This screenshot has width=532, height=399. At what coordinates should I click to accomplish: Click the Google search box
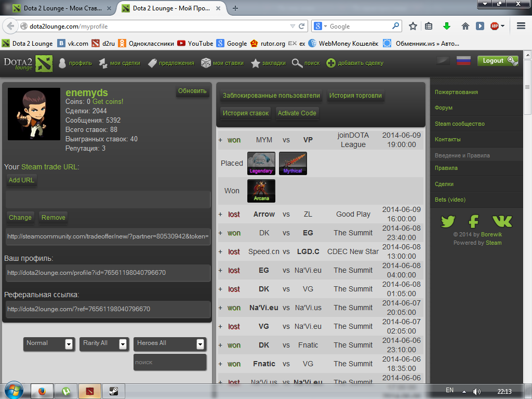(356, 26)
